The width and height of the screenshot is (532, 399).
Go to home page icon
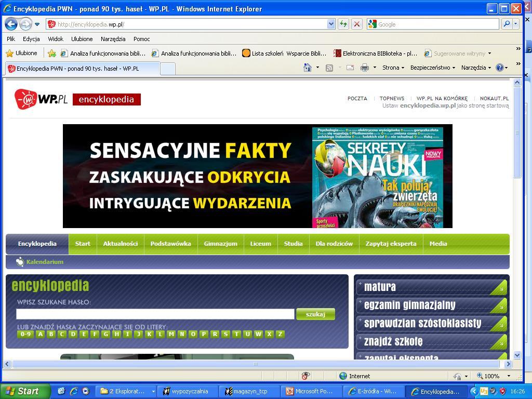308,68
